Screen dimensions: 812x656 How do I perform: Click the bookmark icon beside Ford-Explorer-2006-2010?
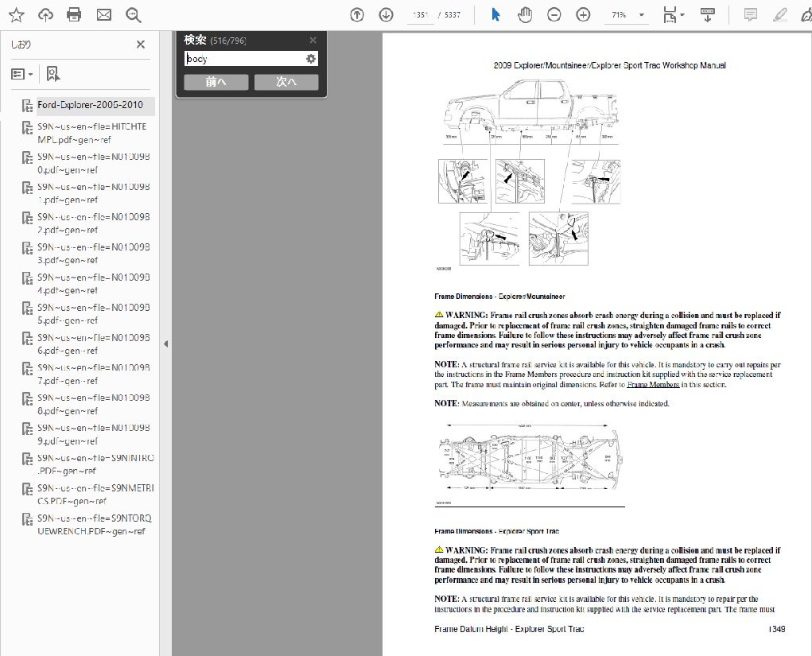point(27,106)
